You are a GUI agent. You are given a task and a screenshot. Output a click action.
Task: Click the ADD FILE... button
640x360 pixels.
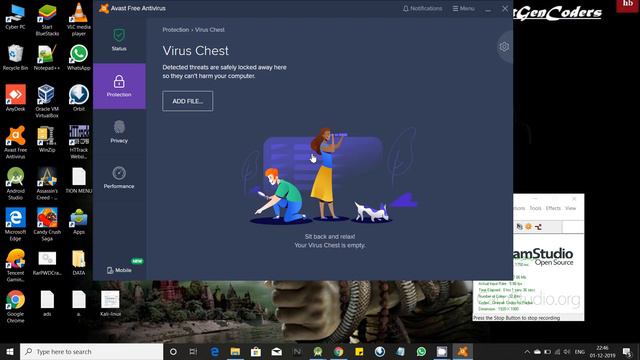pyautogui.click(x=187, y=101)
